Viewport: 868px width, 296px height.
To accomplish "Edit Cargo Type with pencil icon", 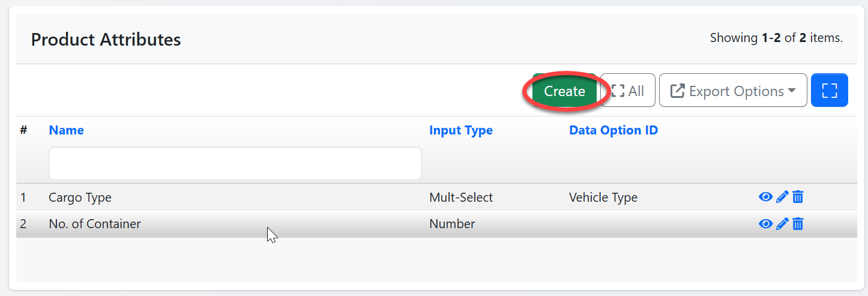I will pyautogui.click(x=782, y=197).
